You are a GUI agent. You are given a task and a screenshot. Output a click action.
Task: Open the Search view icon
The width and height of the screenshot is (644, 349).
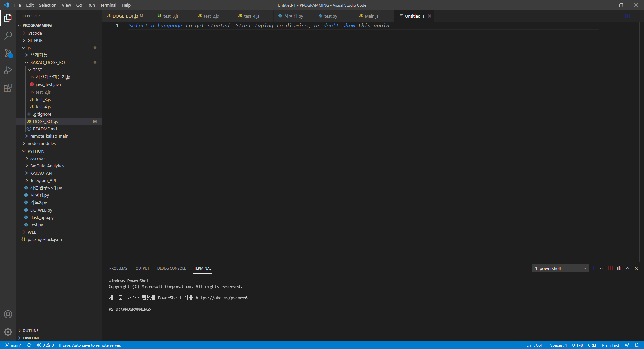point(8,35)
